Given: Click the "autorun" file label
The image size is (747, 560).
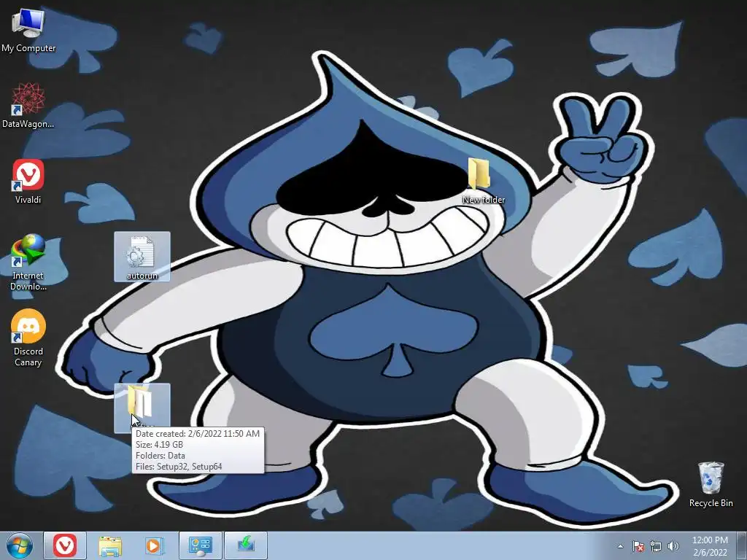Looking at the screenshot, I should (x=142, y=276).
